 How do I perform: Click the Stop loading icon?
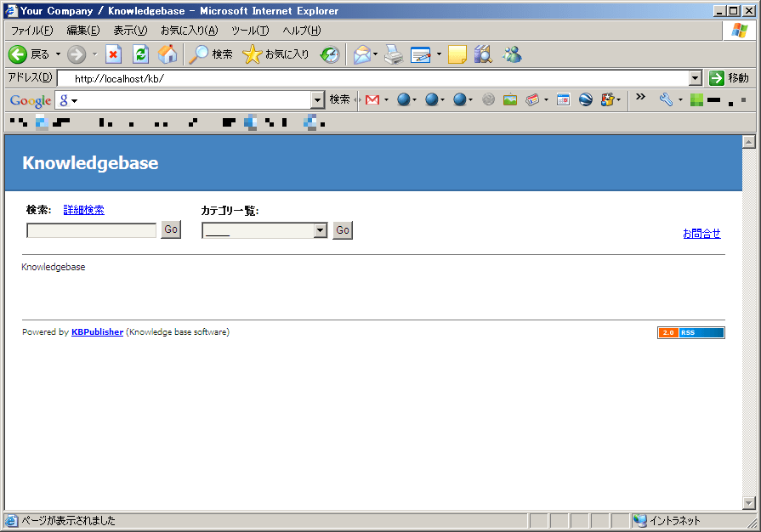tap(113, 54)
